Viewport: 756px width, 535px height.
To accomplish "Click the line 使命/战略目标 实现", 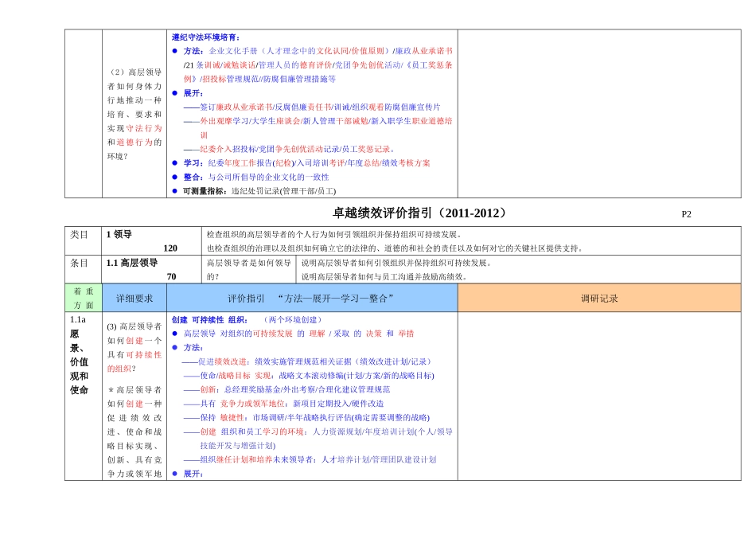I will tap(309, 375).
